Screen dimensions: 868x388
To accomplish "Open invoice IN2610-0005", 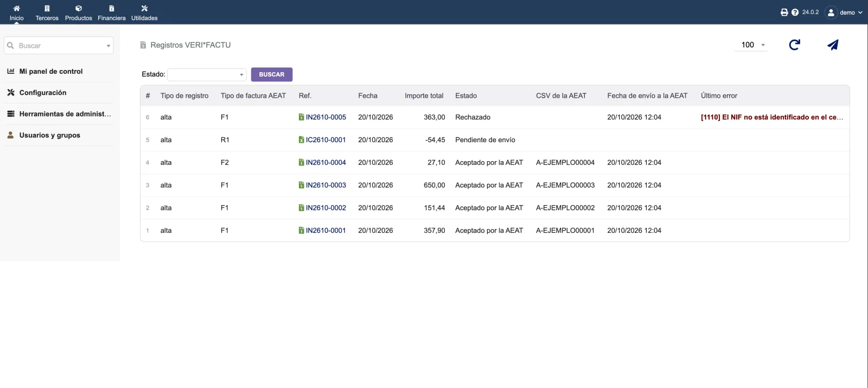I will pos(326,117).
